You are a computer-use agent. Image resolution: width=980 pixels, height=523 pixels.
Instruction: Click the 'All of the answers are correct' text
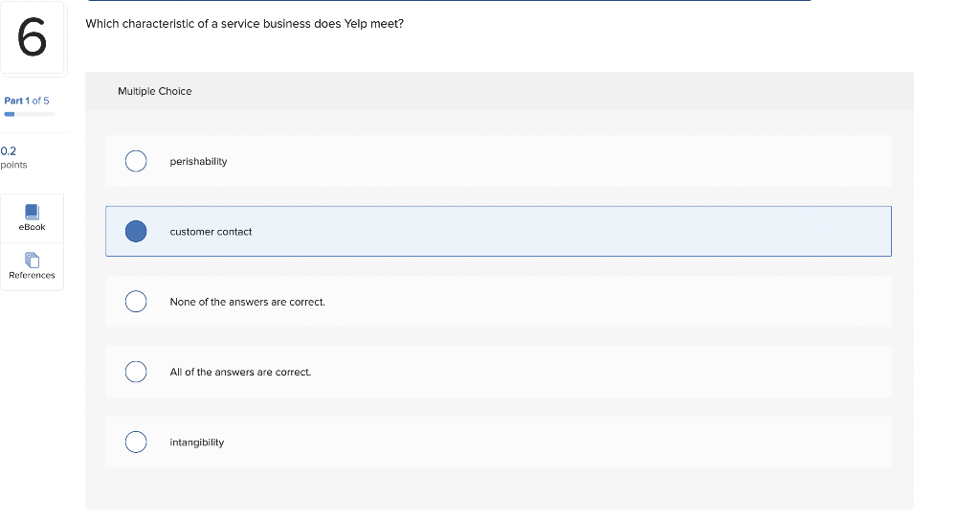pyautogui.click(x=240, y=372)
